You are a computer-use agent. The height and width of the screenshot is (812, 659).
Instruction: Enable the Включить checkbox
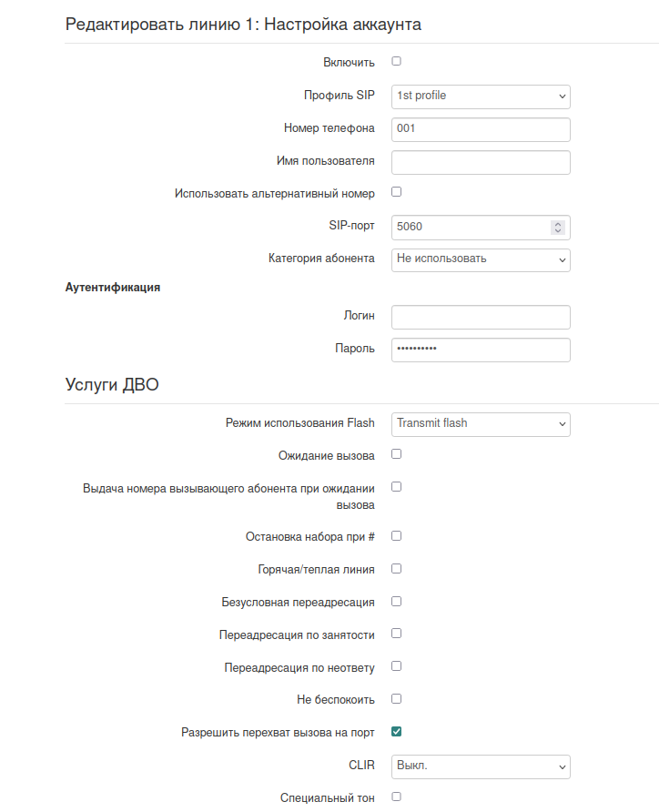[x=396, y=62]
